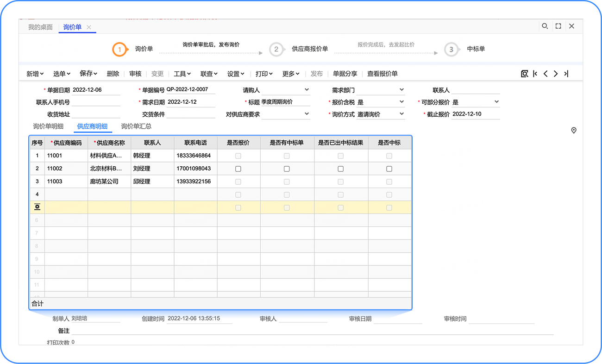
Task: Click the search magnifier icon in top bar
Action: point(545,26)
